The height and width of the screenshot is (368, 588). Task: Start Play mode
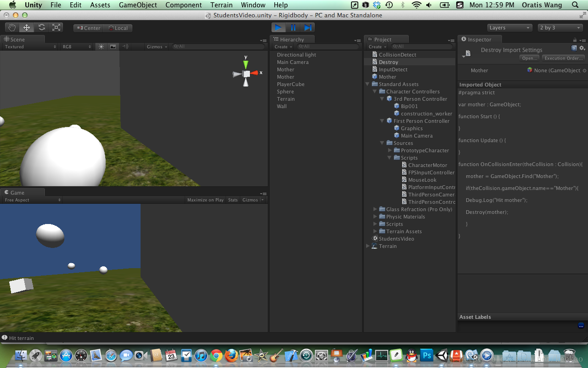coord(278,28)
